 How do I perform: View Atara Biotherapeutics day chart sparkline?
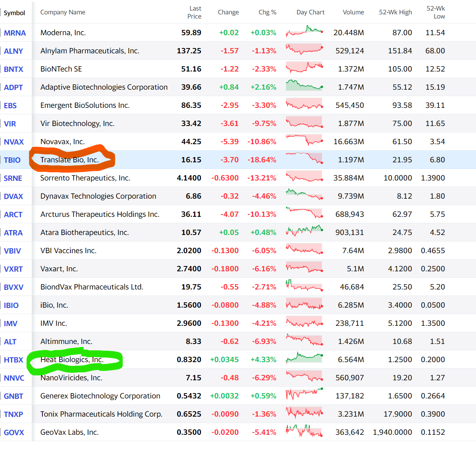coord(304,230)
